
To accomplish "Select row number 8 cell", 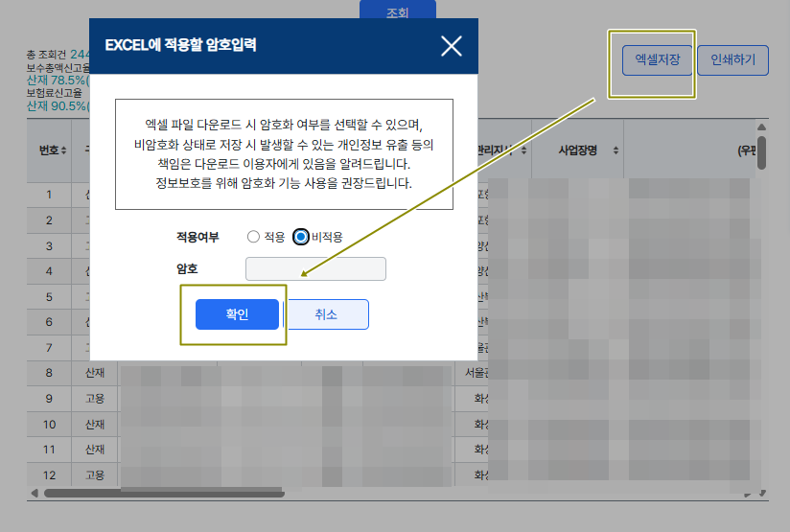I will tap(49, 373).
